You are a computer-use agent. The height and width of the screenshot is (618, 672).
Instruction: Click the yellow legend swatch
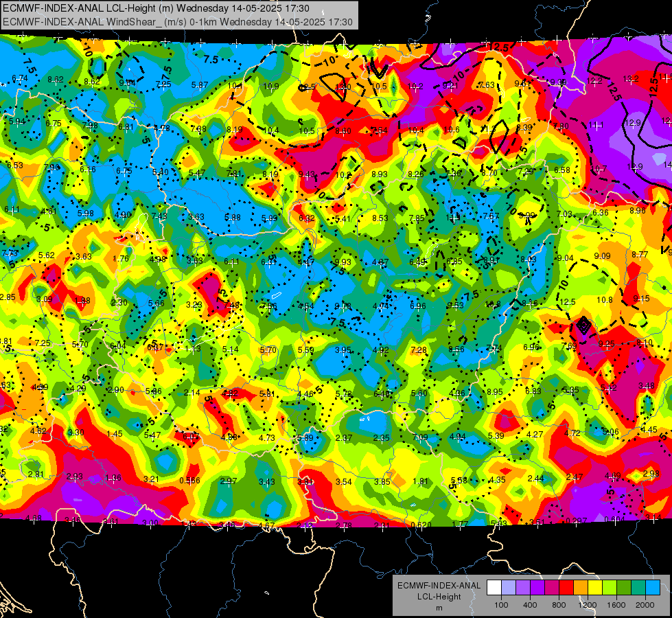click(595, 588)
